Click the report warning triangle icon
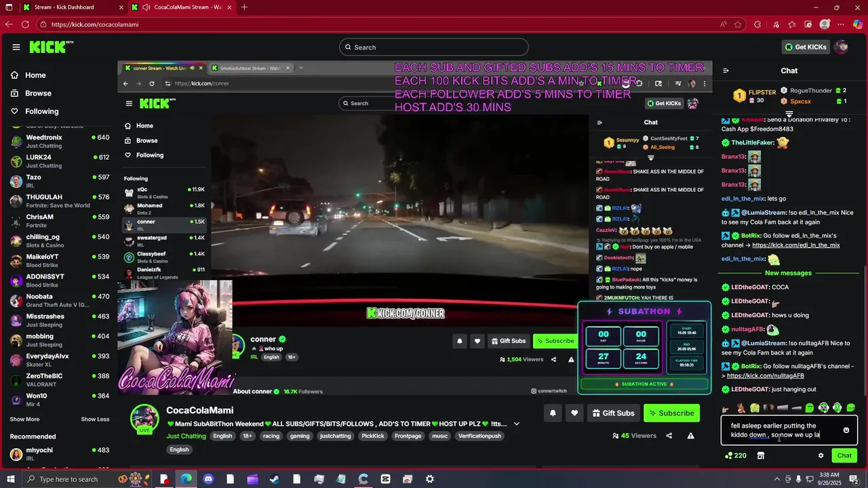The image size is (868, 488). point(690,436)
